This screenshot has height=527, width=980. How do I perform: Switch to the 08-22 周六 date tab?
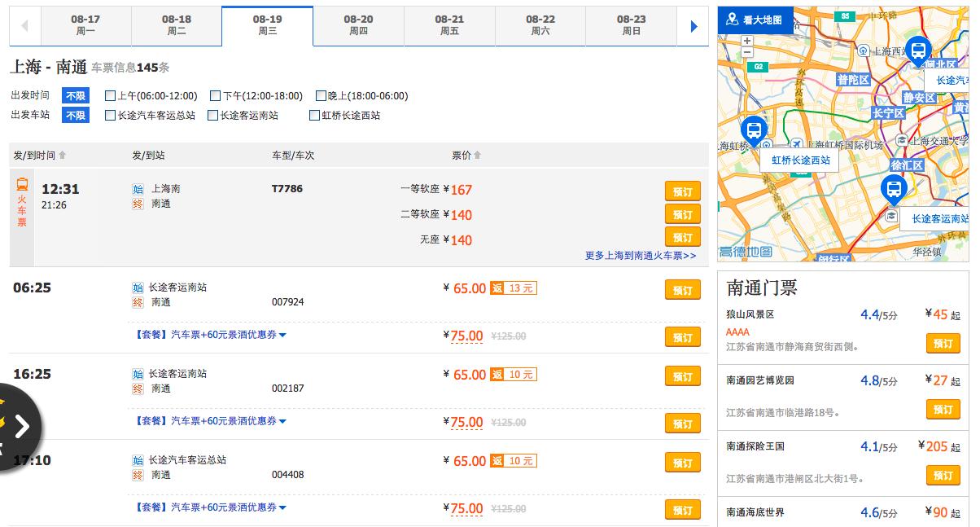click(x=540, y=25)
